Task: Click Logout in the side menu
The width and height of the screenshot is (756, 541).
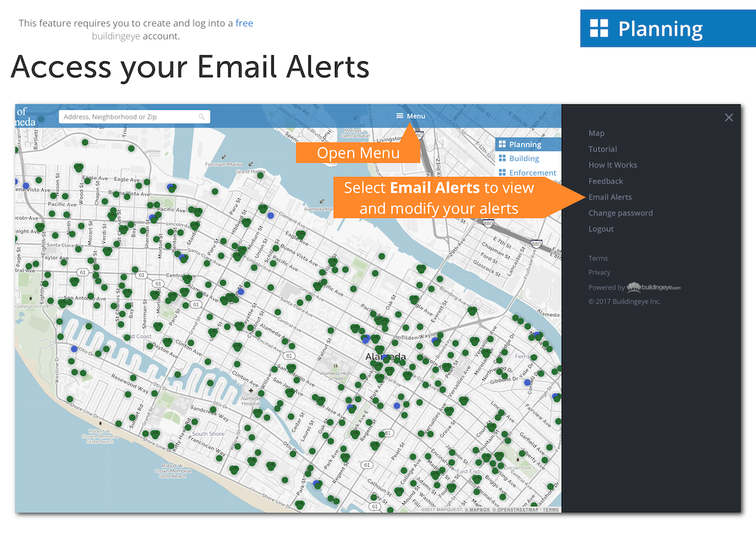Action: (601, 229)
